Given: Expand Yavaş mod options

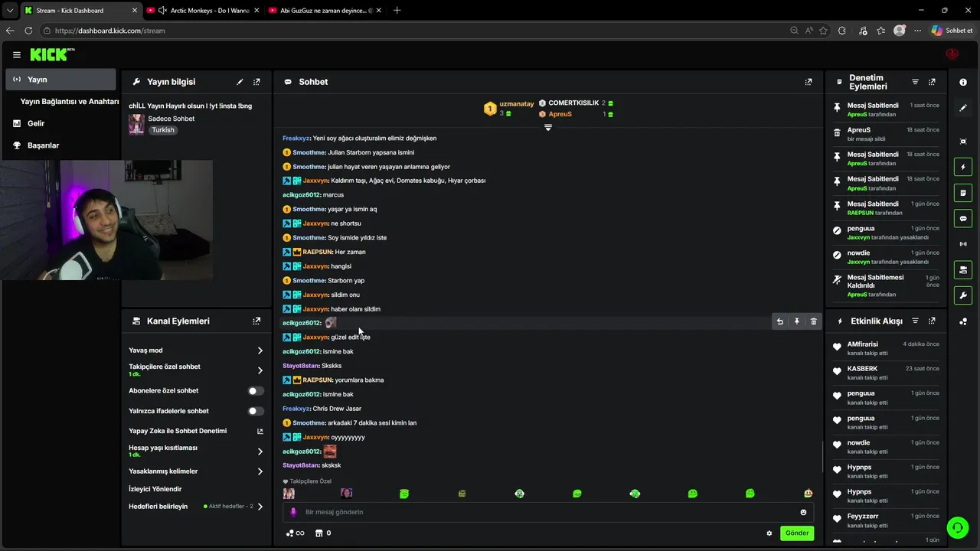Looking at the screenshot, I should tap(260, 350).
